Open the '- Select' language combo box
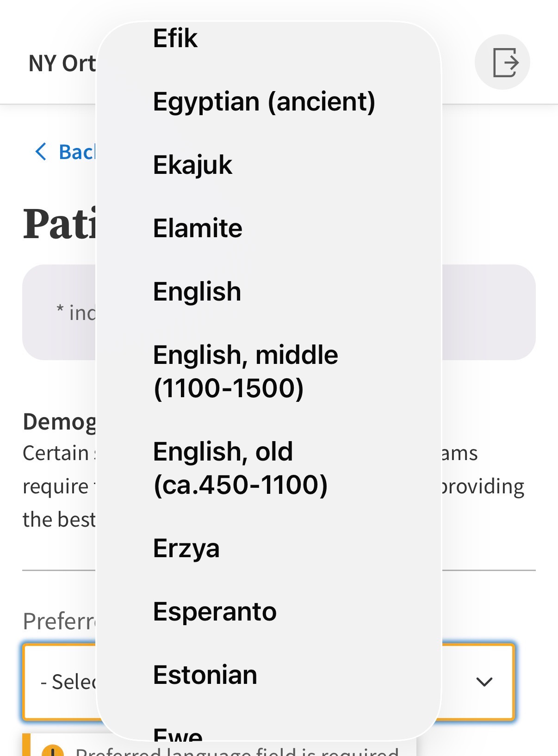The width and height of the screenshot is (558, 756). [x=268, y=682]
